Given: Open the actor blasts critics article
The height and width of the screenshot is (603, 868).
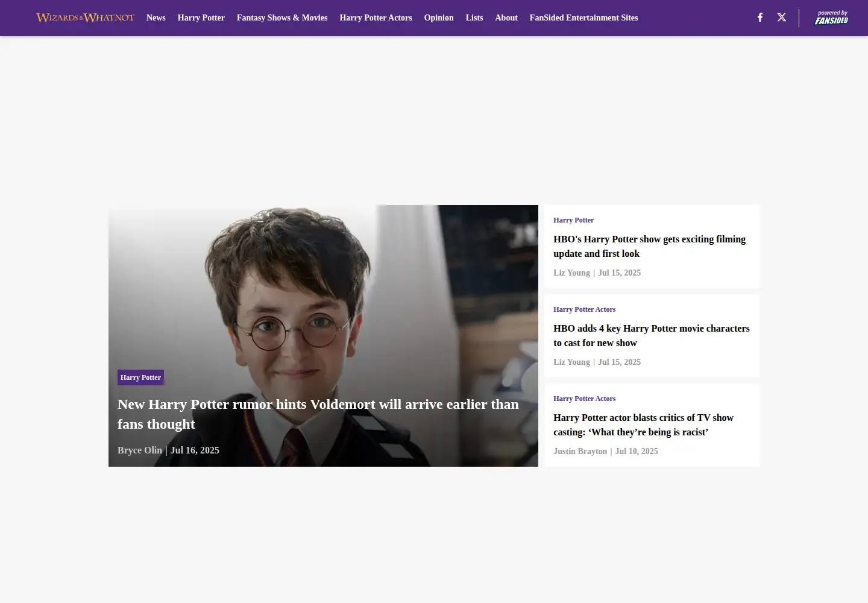Looking at the screenshot, I should click(643, 425).
